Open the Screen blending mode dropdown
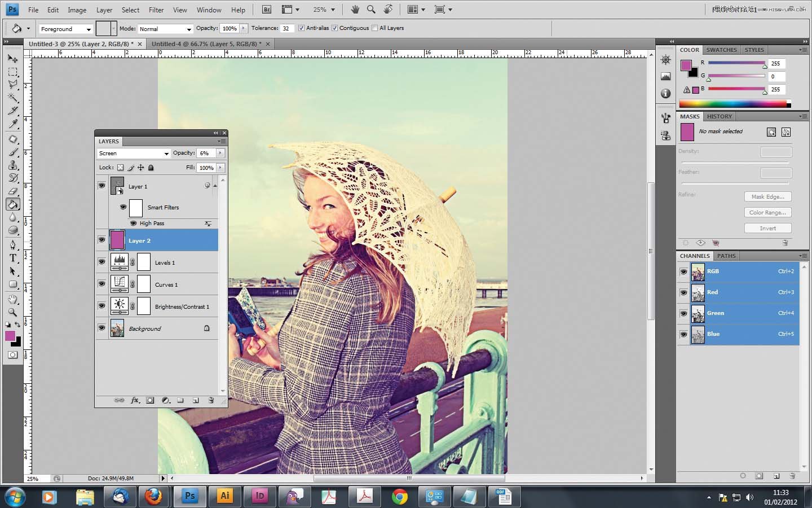The height and width of the screenshot is (508, 812). point(133,154)
